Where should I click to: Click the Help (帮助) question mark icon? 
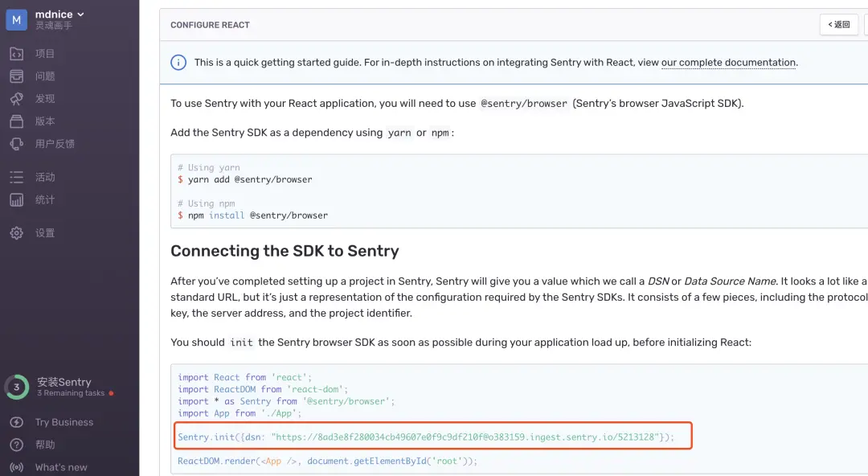click(16, 445)
